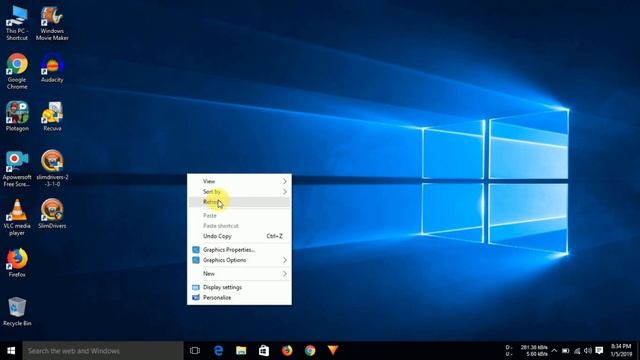This screenshot has height=360, width=640.
Task: Open the Microsoft Store taskbar icon
Action: [264, 351]
